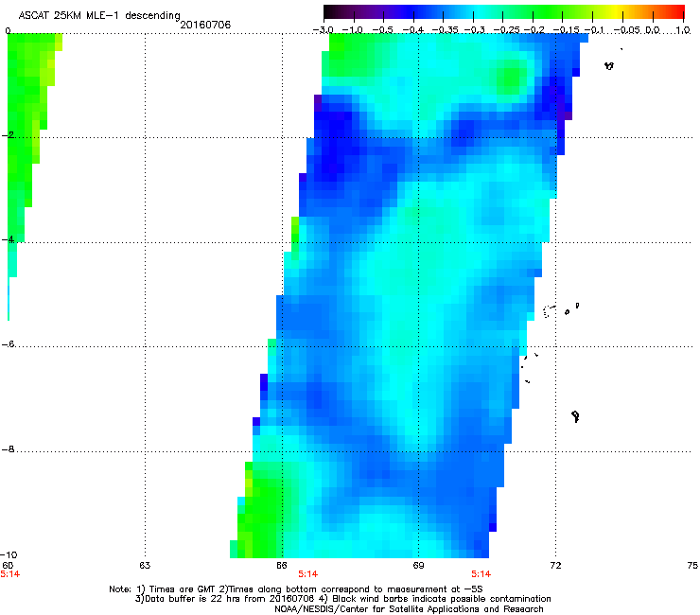Screen dimensions: 700x615
Task: Click the color bar label "-0.3"
Action: point(475,30)
